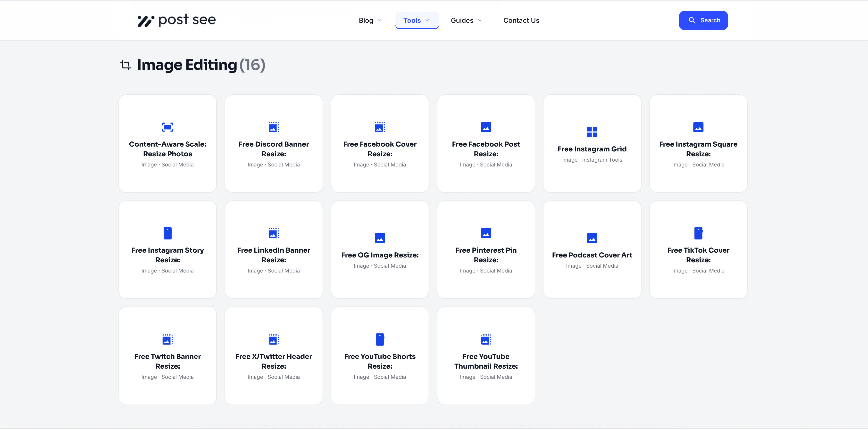868x430 pixels.
Task: Click 'Image · Social Media' under Pinterest Pin Resize
Action: 486,271
